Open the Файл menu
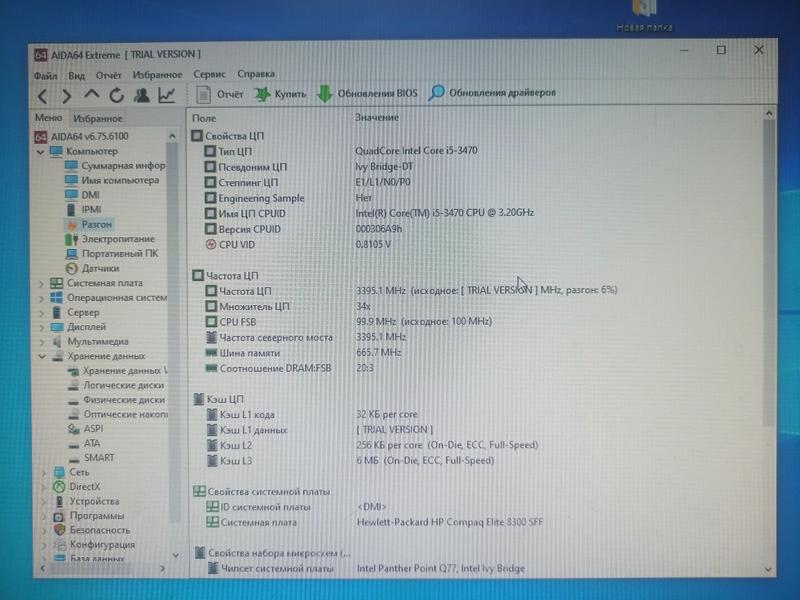Screen dimensions: 800x600 pyautogui.click(x=45, y=76)
